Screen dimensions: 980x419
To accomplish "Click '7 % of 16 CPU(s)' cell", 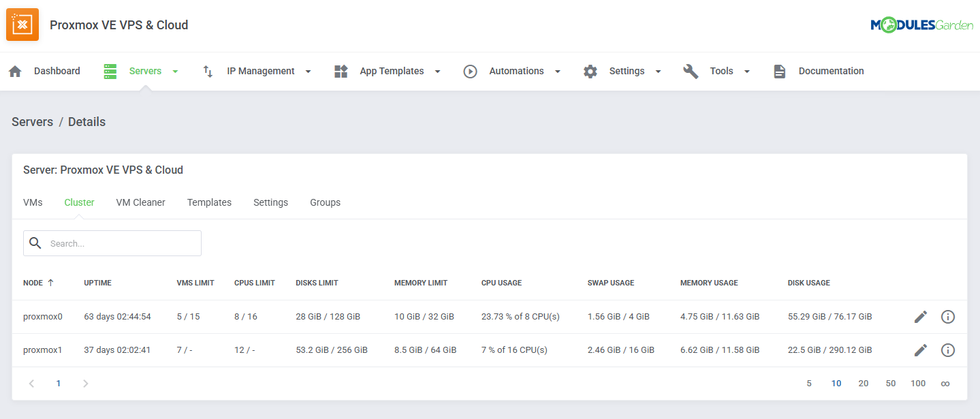I will pyautogui.click(x=514, y=350).
